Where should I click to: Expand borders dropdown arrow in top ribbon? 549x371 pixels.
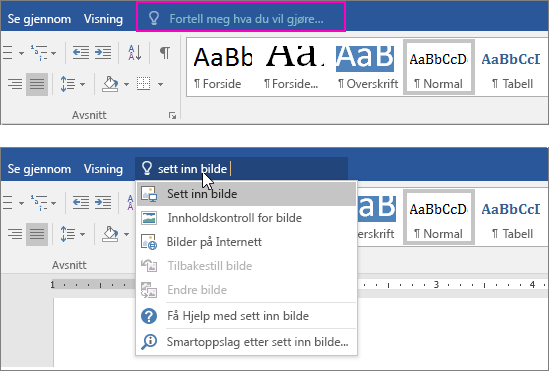click(x=160, y=84)
